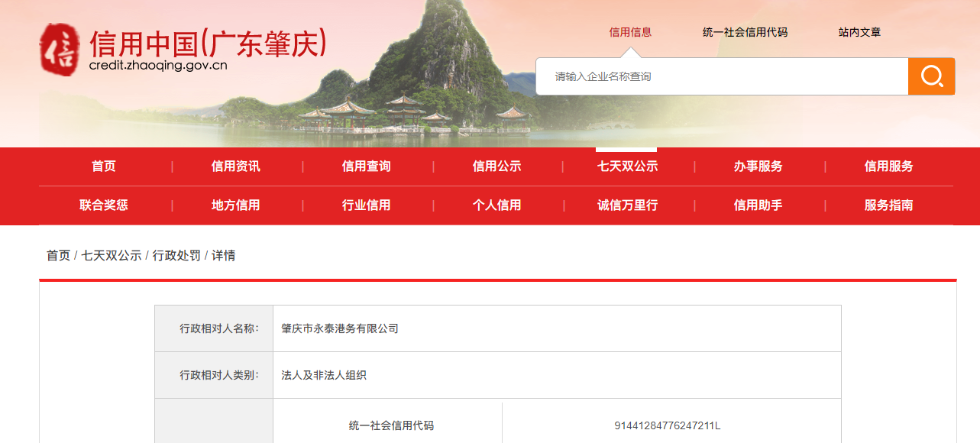This screenshot has height=443, width=980.
Task: Click the 行政相对人名称 label cell
Action: pyautogui.click(x=214, y=329)
